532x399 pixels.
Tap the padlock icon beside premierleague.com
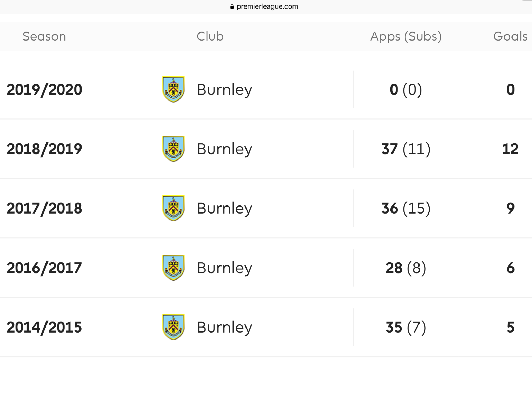(x=232, y=6)
